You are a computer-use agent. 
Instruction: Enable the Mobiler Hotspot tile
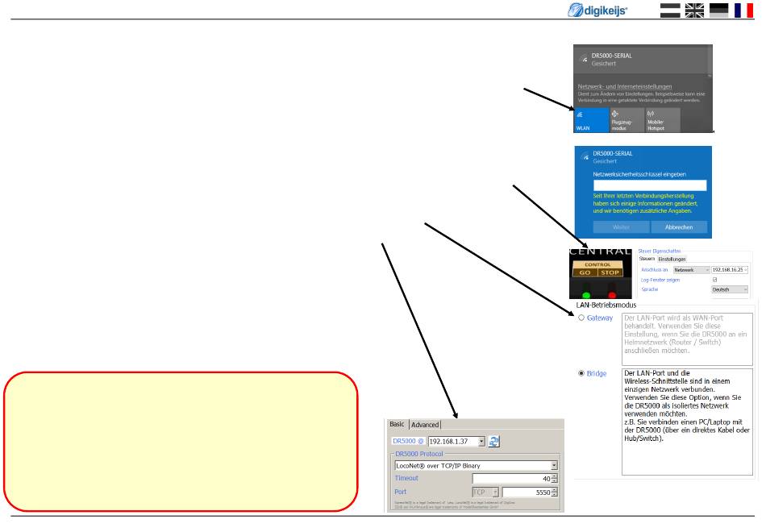pyautogui.click(x=661, y=119)
